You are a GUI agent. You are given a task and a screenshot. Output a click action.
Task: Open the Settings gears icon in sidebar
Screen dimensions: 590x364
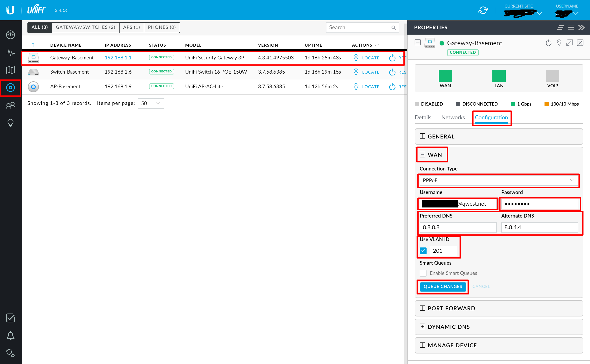(x=10, y=353)
